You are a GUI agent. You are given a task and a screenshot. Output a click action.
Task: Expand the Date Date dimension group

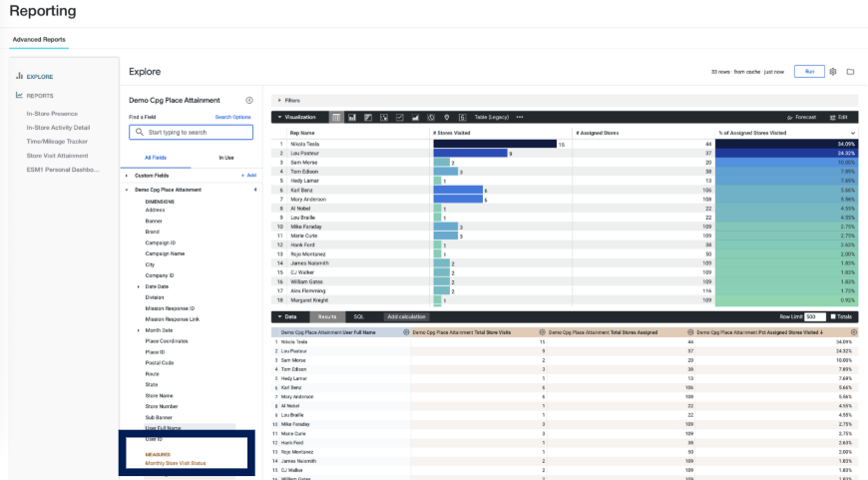pos(139,286)
